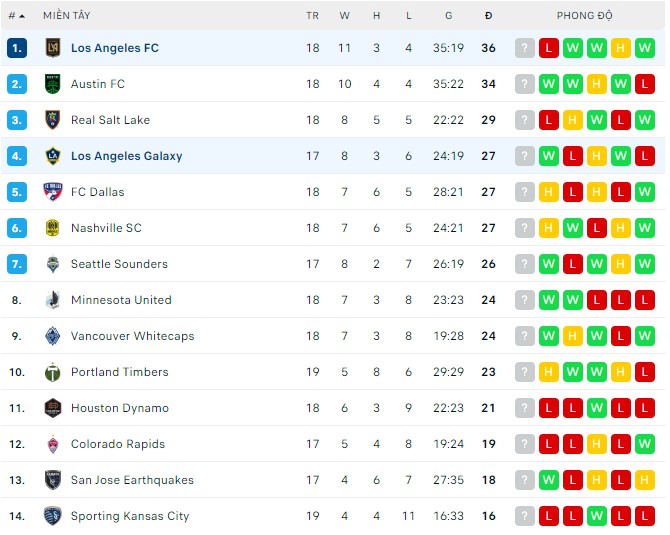Select the Houston Dynamo crest icon
Screen dimensions: 670x535
(x=53, y=408)
